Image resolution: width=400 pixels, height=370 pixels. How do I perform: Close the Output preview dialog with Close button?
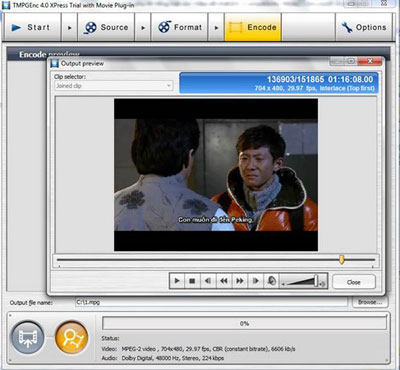(x=354, y=282)
